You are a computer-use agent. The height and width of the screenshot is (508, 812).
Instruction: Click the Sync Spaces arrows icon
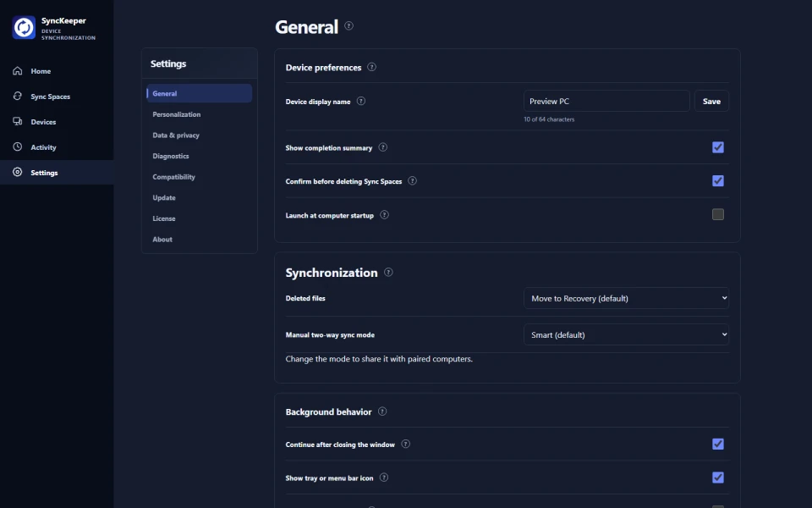click(18, 96)
